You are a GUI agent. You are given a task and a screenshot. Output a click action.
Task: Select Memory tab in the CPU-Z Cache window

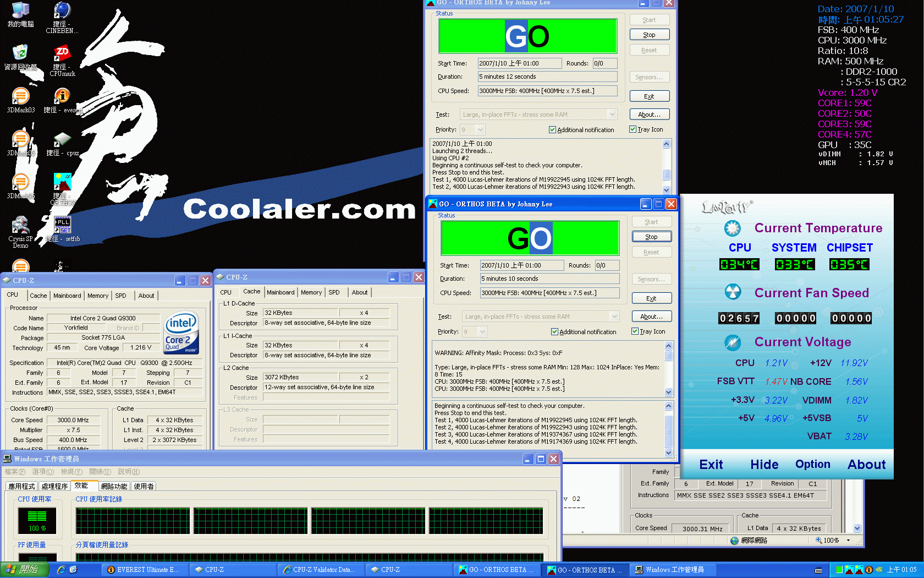(x=311, y=292)
